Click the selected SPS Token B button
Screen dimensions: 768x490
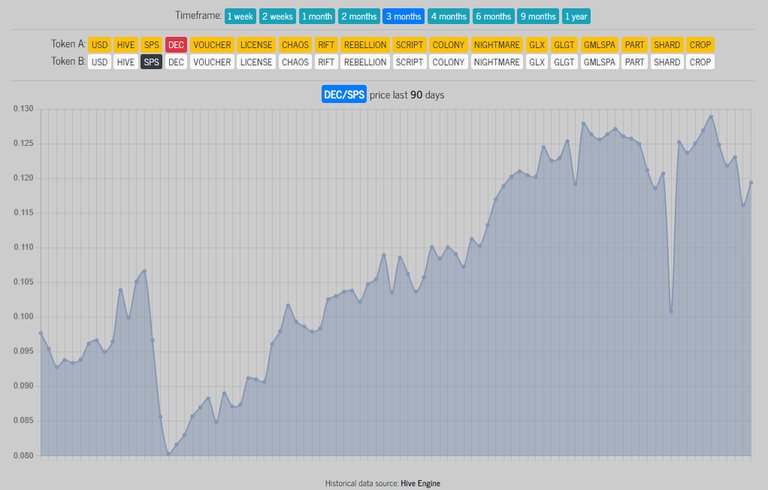coord(151,62)
